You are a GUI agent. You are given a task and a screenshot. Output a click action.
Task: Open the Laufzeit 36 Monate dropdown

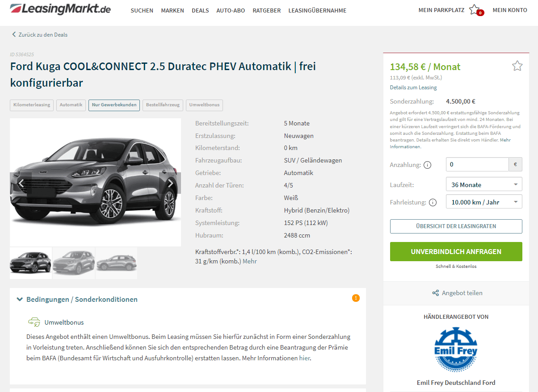[x=484, y=184]
